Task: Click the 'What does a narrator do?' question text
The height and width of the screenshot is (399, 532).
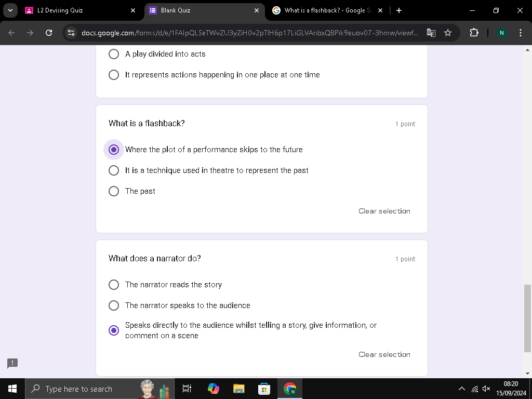Action: click(x=155, y=259)
